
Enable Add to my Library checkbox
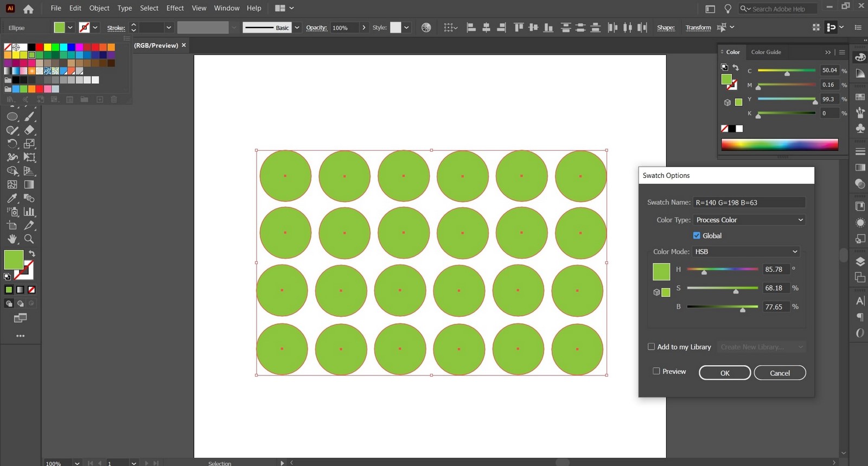(x=651, y=347)
